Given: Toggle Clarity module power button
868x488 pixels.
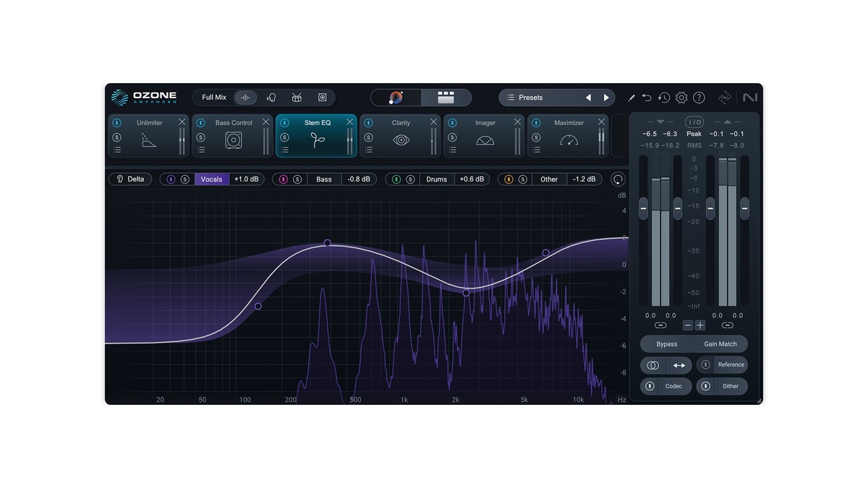Looking at the screenshot, I should pyautogui.click(x=368, y=123).
